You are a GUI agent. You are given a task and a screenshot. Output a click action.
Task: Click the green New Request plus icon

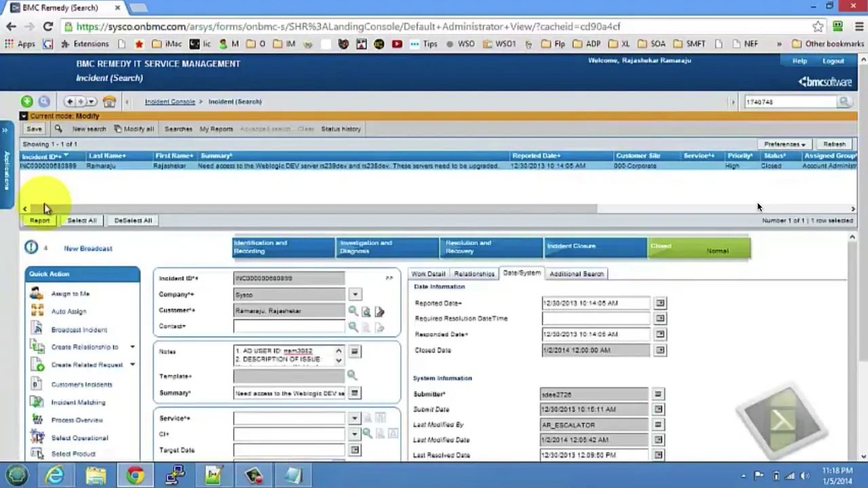point(26,102)
